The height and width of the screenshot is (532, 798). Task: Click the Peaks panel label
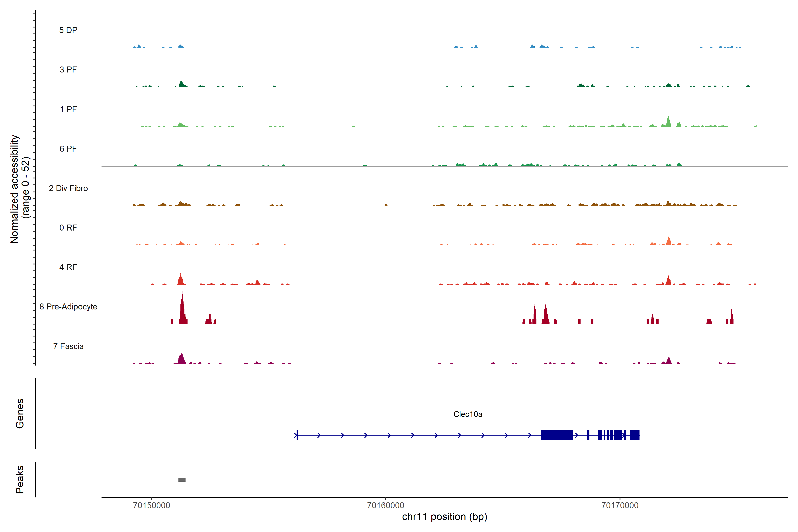(x=20, y=479)
